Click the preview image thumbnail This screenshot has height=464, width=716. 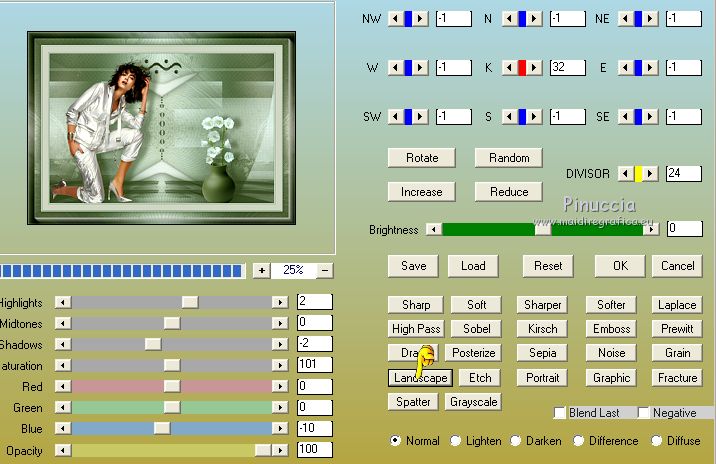point(162,128)
